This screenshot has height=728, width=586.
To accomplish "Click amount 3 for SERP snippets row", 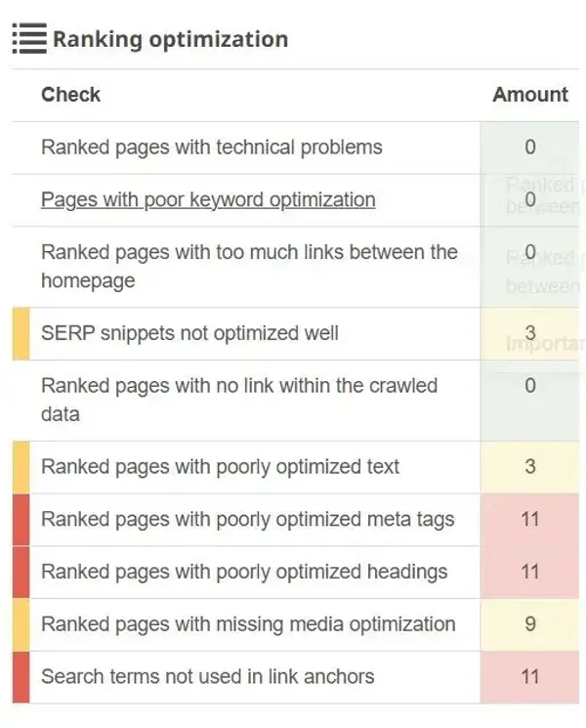I will [529, 333].
